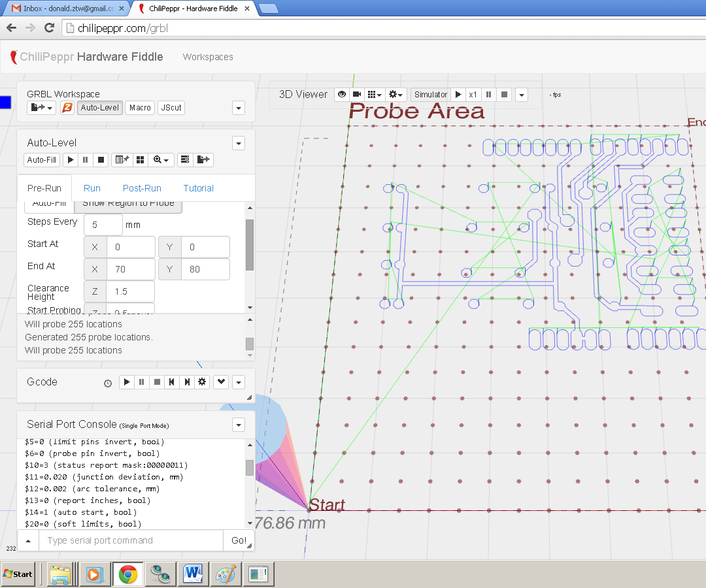Click the End At X input field
The height and width of the screenshot is (588, 706).
tap(131, 269)
